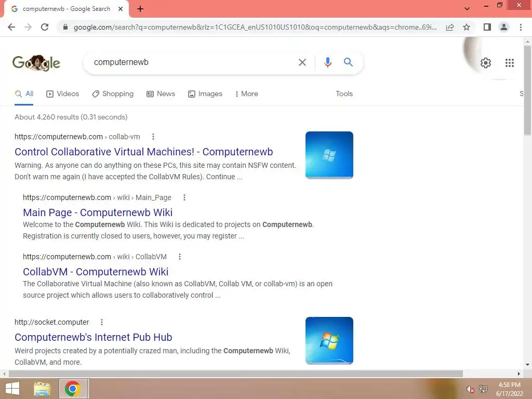The width and height of the screenshot is (532, 399).
Task: Share this page via share icon
Action: tap(450, 27)
